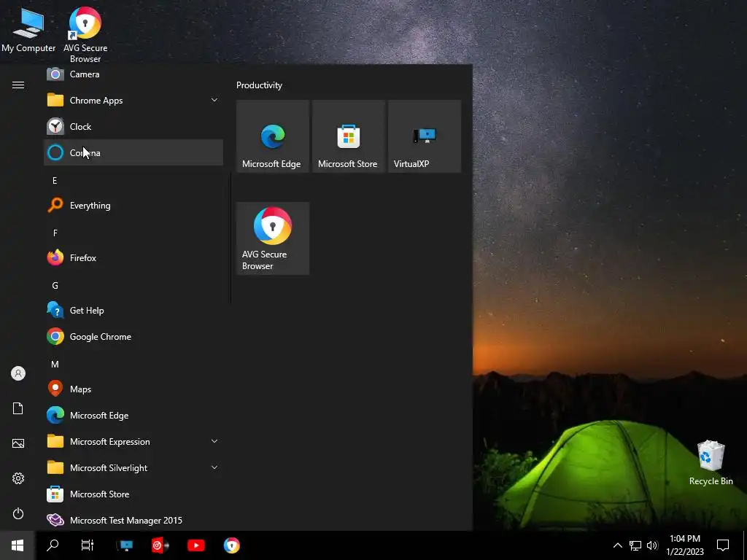The image size is (747, 560).
Task: Click the Microsoft Edge tile
Action: coord(273,136)
